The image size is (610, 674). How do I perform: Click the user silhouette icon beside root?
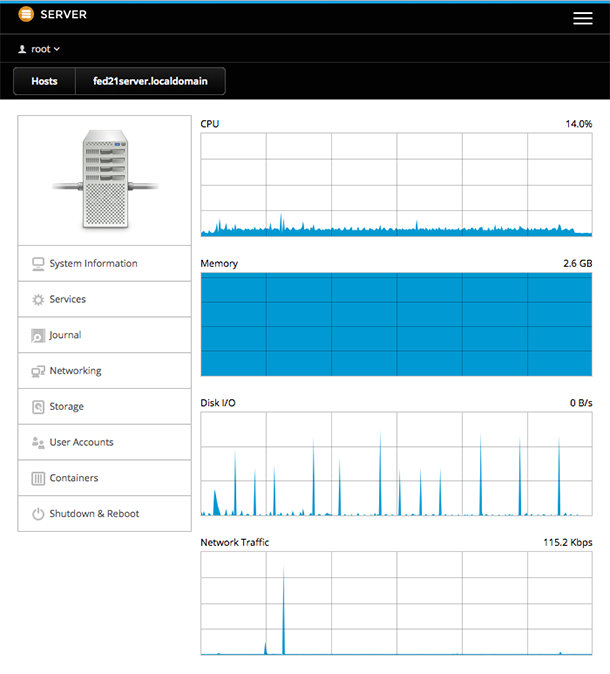click(22, 49)
